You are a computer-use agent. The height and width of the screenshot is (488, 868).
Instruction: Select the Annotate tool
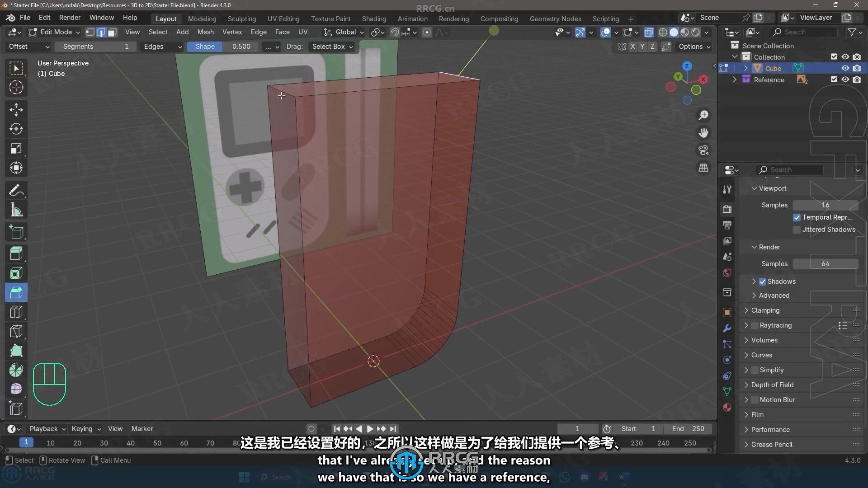pos(16,190)
